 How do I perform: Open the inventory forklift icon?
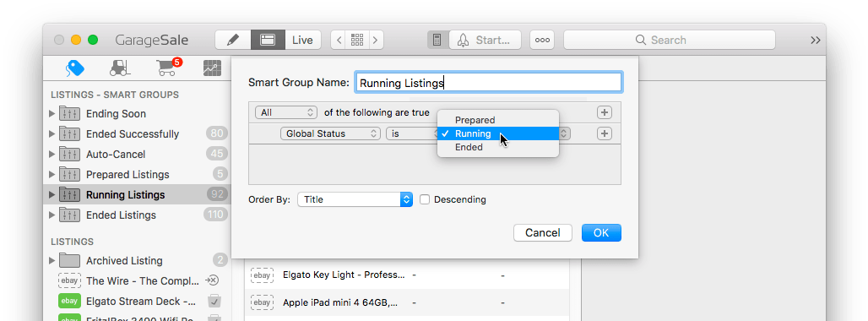click(120, 68)
